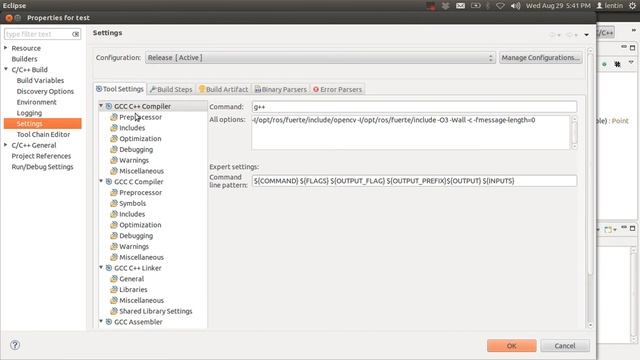Open the Environment page
Screen dimensions: 640x360
pos(36,102)
